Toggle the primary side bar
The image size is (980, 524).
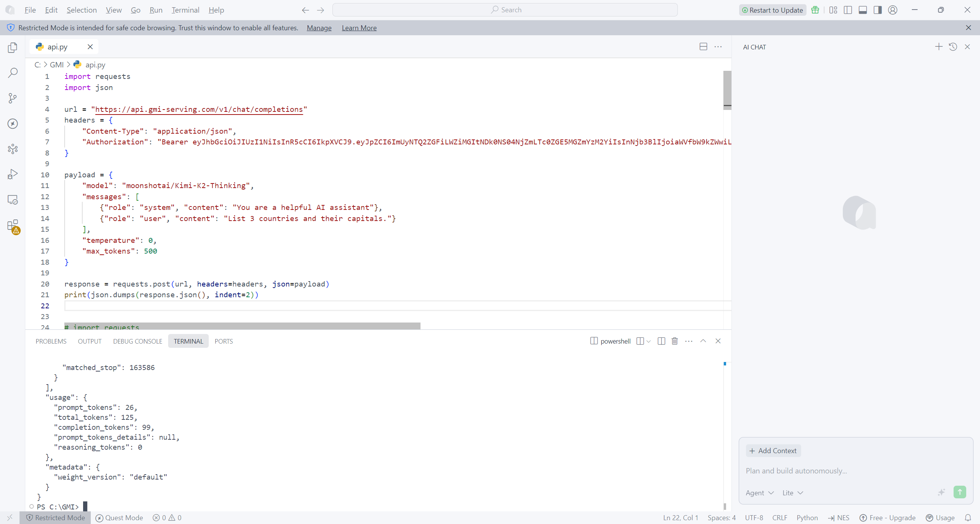tap(847, 10)
